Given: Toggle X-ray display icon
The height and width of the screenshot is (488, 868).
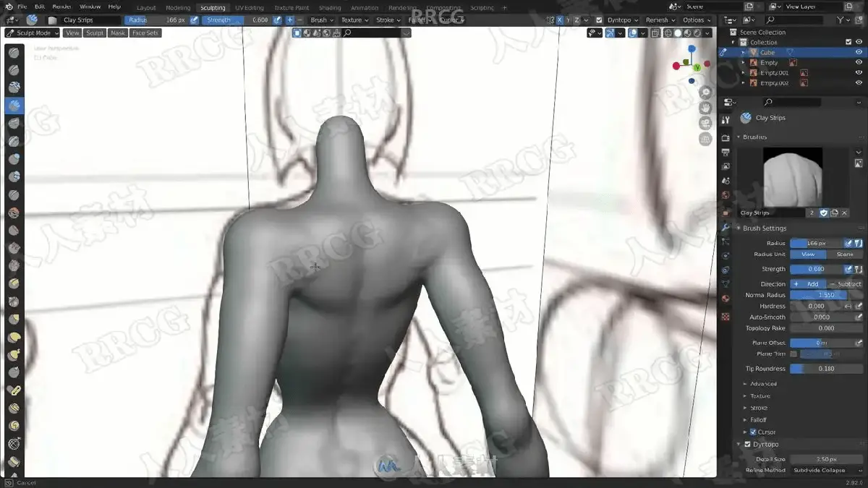Looking at the screenshot, I should tap(655, 33).
